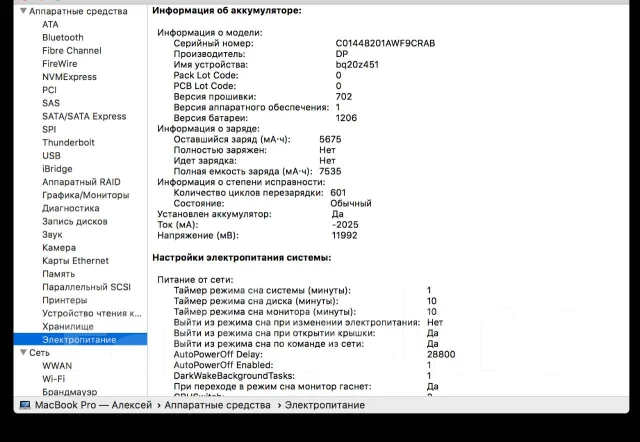Select ATA in the sidebar
Image resolution: width=640 pixels, height=442 pixels.
point(50,24)
